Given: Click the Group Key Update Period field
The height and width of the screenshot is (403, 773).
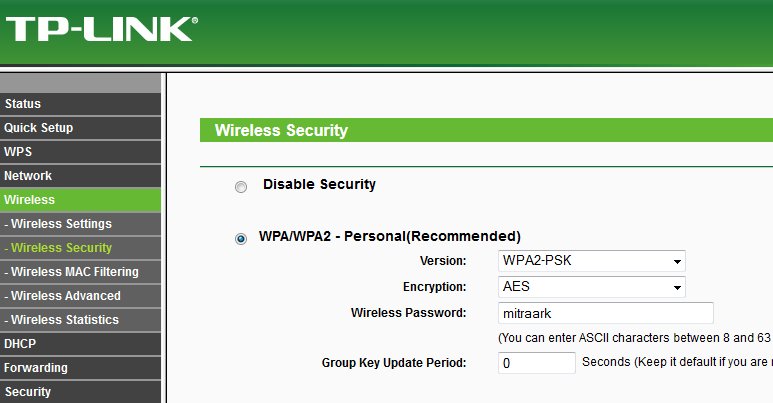Looking at the screenshot, I should pos(536,363).
